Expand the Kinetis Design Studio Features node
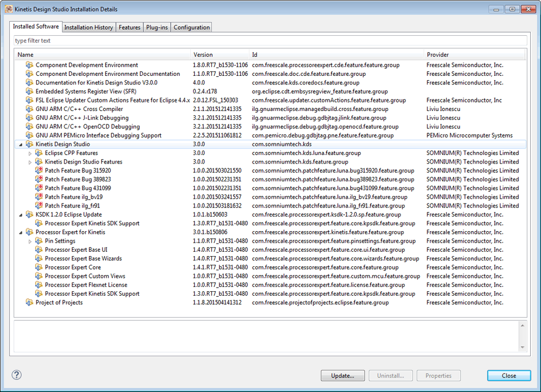 (x=30, y=162)
